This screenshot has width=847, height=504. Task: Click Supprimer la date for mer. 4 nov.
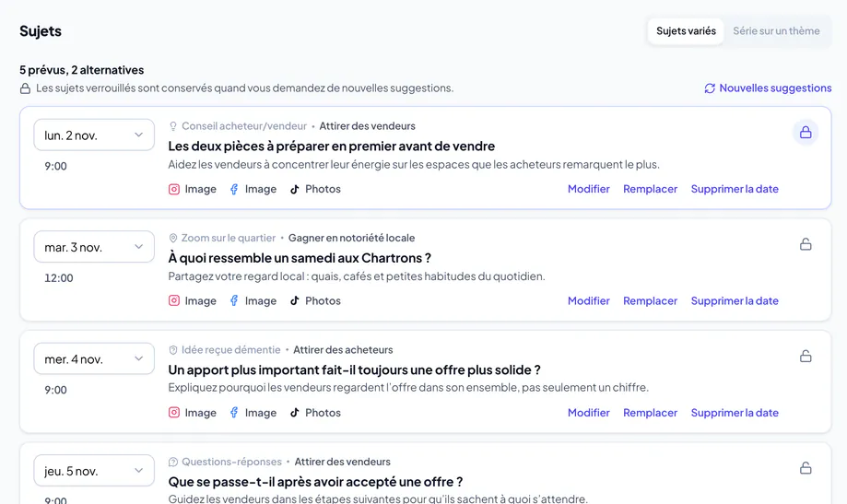[x=735, y=413]
